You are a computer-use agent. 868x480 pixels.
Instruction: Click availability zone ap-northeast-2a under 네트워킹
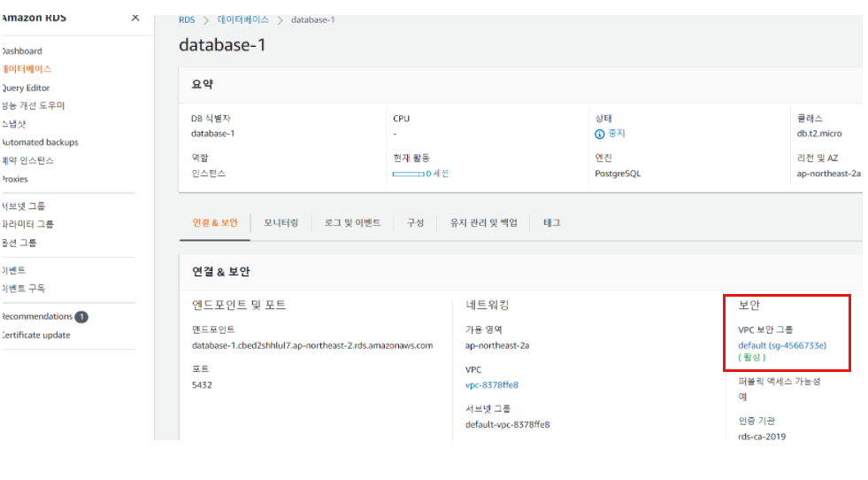[x=497, y=345]
